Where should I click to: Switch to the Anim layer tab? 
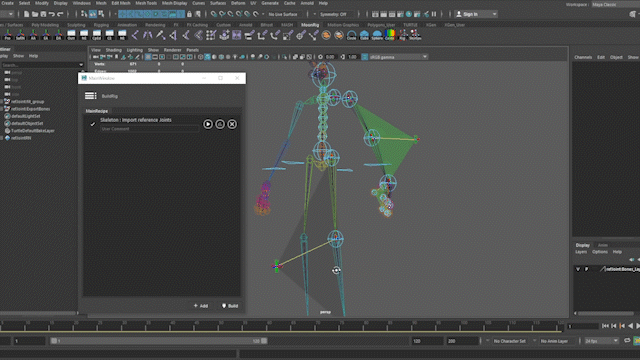[603, 245]
